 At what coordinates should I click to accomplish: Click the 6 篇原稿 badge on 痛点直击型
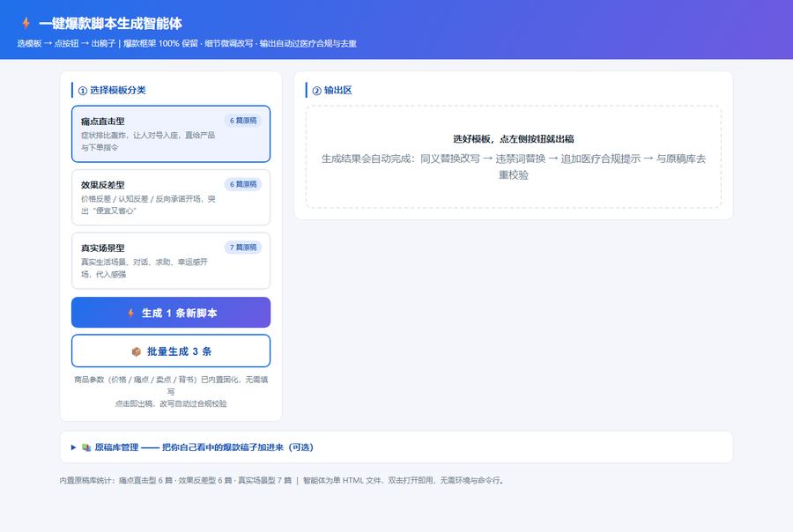(243, 121)
